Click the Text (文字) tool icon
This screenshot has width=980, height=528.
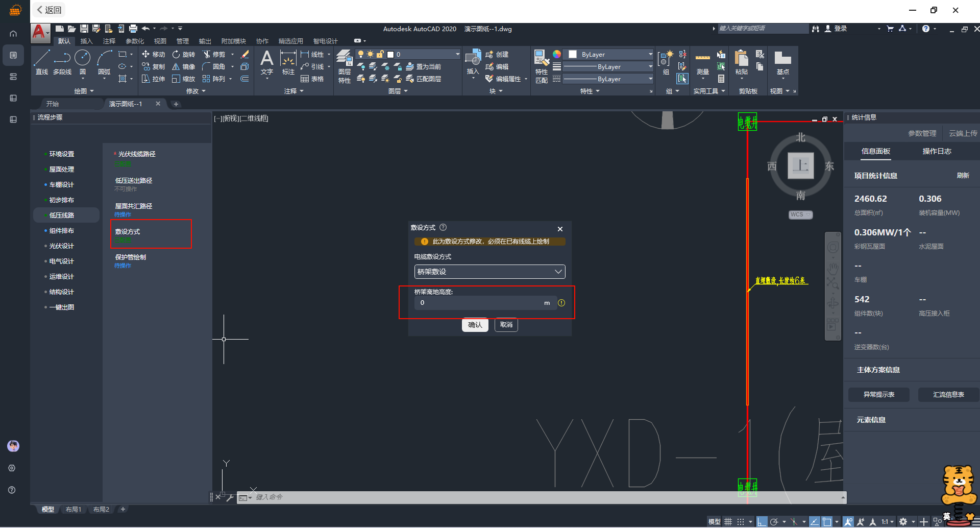coord(266,61)
